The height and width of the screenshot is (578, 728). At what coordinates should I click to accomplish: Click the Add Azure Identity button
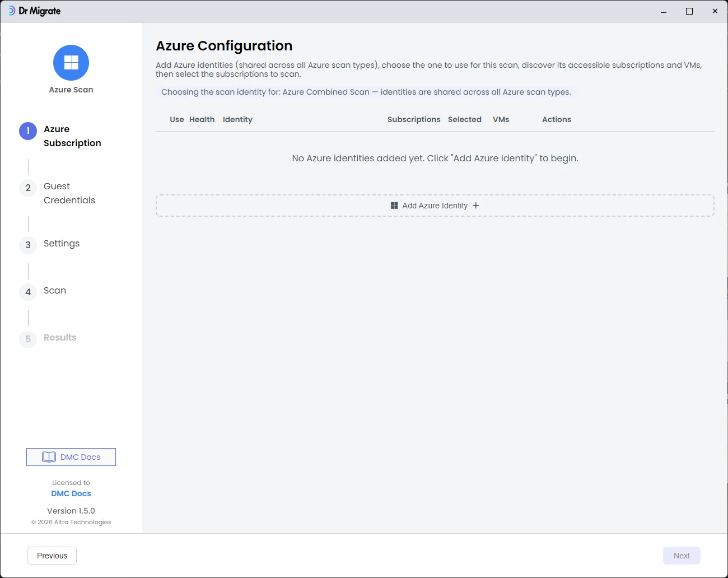tap(435, 206)
